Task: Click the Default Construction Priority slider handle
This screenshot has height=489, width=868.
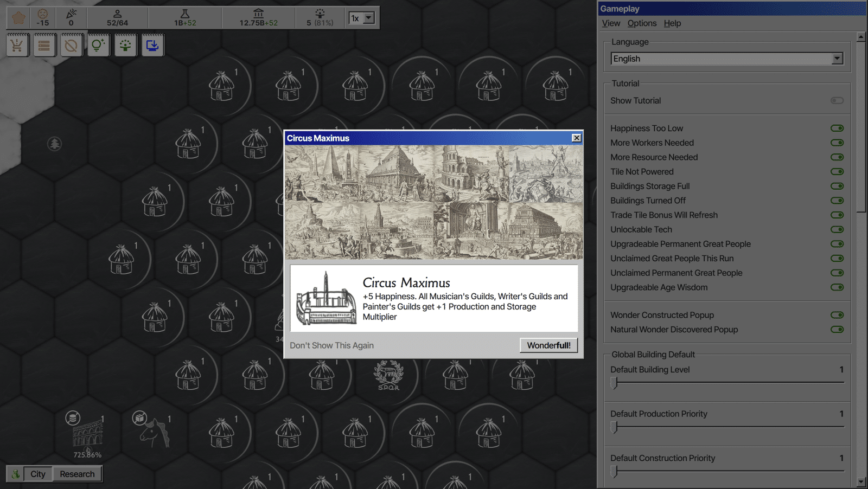Action: (614, 472)
